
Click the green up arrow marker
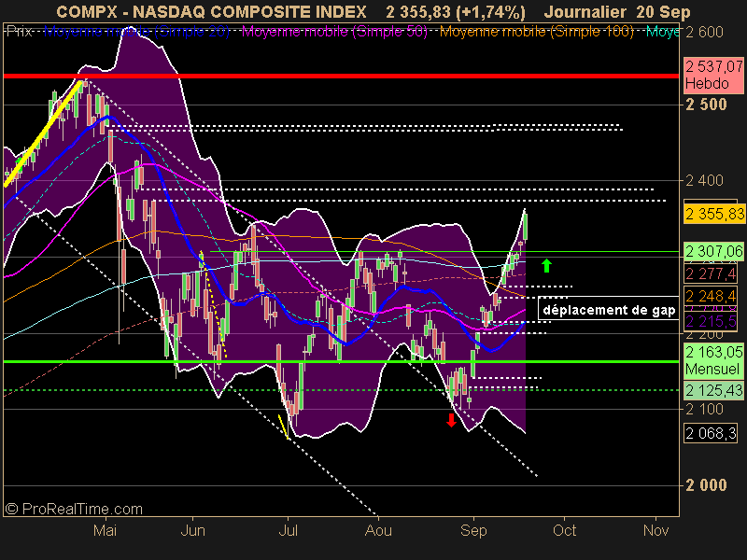pyautogui.click(x=546, y=266)
